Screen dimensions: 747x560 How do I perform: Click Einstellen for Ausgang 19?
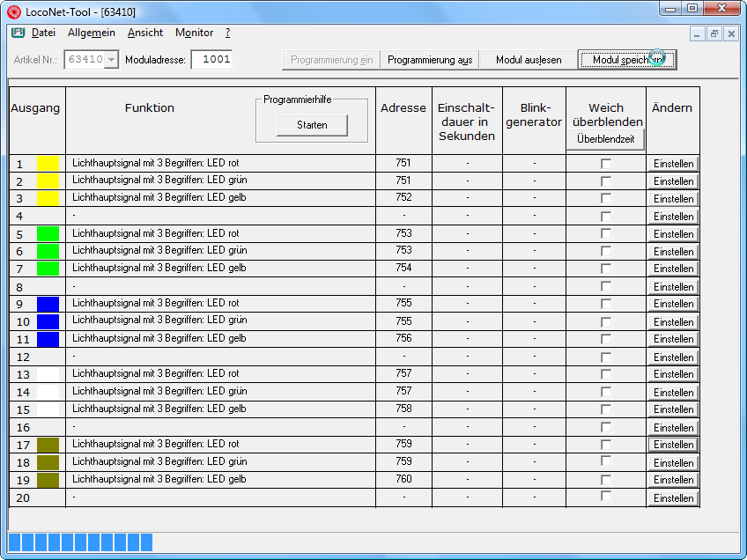[x=673, y=480]
